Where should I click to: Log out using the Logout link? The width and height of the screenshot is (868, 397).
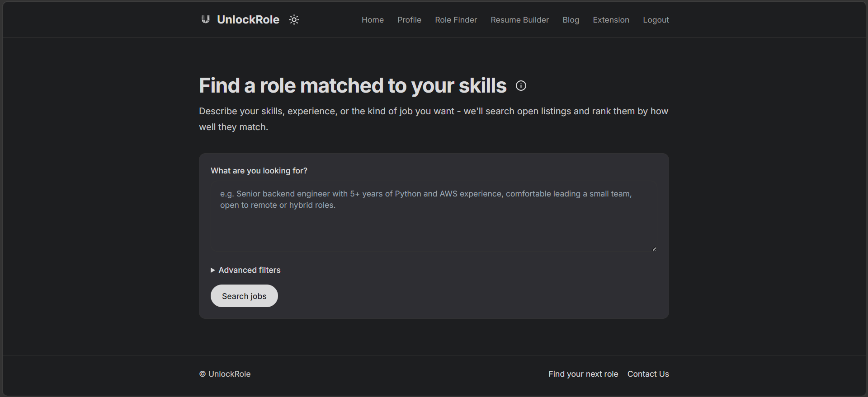tap(656, 20)
